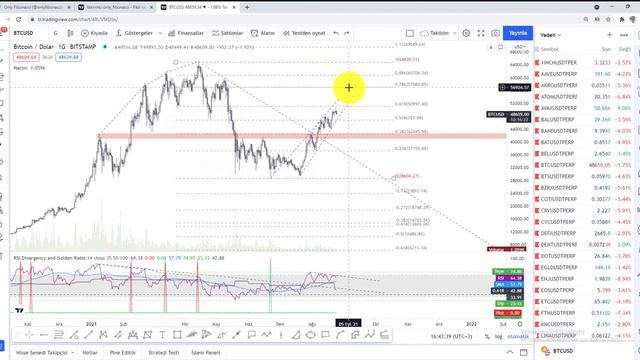Open the Pine Editör tab
The width and height of the screenshot is (640, 360).
click(x=122, y=352)
